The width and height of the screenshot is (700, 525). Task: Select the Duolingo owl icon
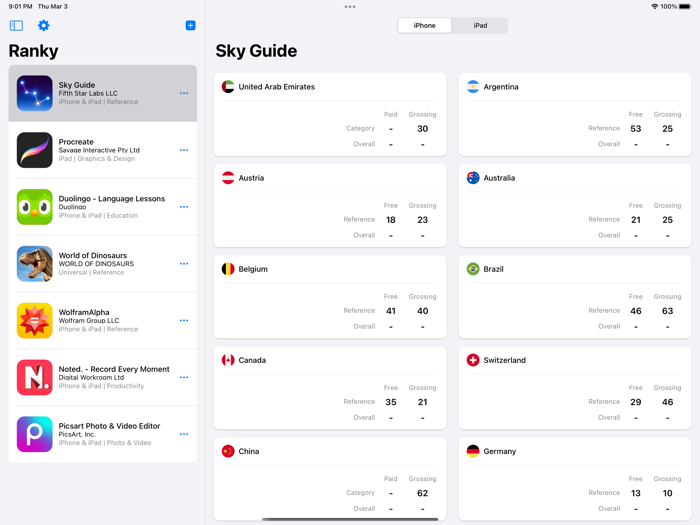(34, 207)
